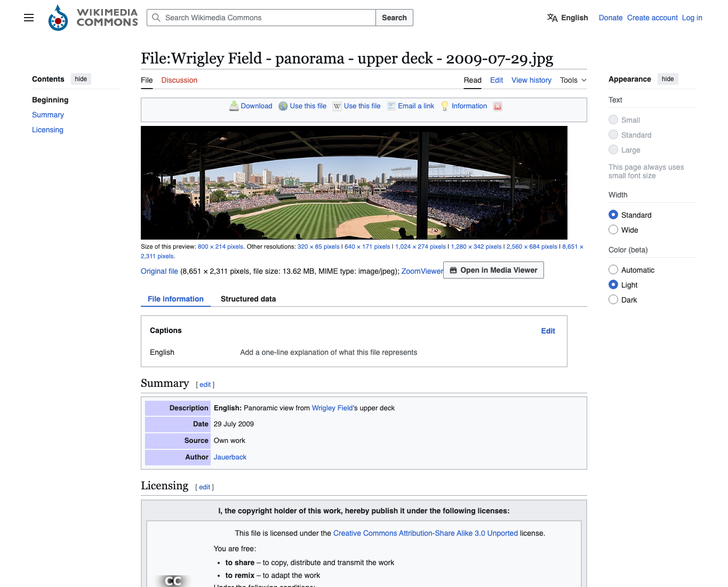Click the globe icon beside Use this file

283,106
